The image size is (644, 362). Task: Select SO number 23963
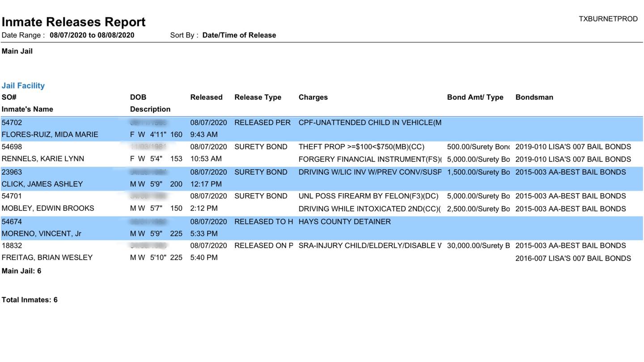tap(12, 173)
